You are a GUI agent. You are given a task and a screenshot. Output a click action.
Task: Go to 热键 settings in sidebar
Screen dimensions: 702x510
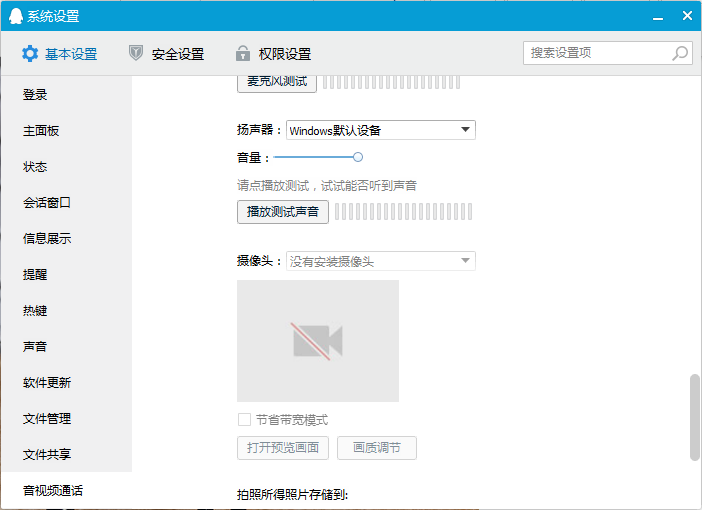[x=35, y=311]
